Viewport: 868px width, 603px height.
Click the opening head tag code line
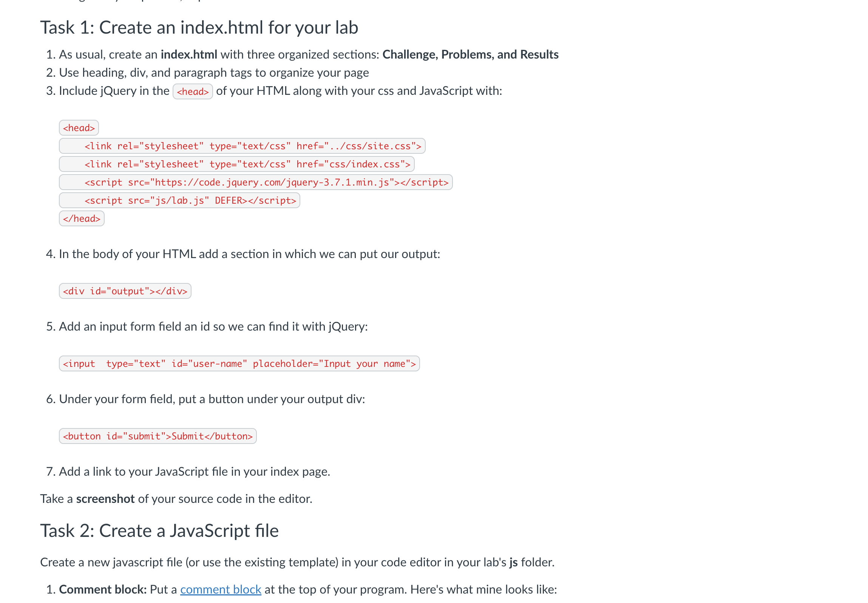(79, 128)
